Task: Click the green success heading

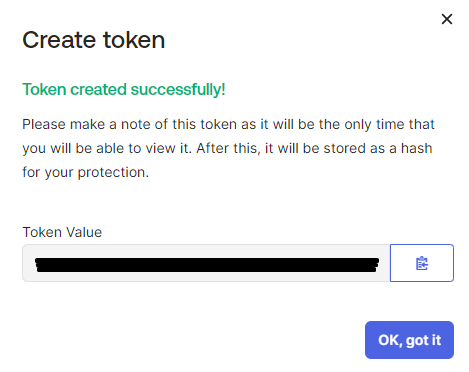Action: [x=124, y=89]
